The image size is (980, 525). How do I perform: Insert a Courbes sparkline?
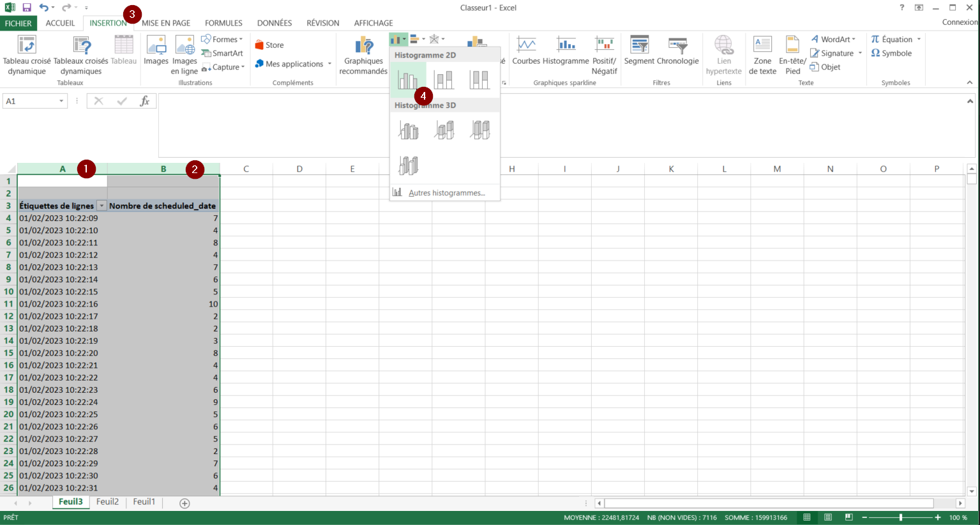526,51
